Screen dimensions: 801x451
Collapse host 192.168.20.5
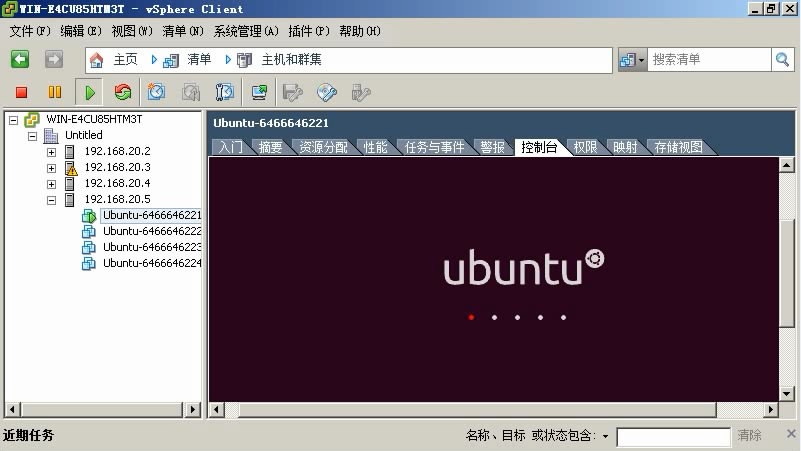52,200
